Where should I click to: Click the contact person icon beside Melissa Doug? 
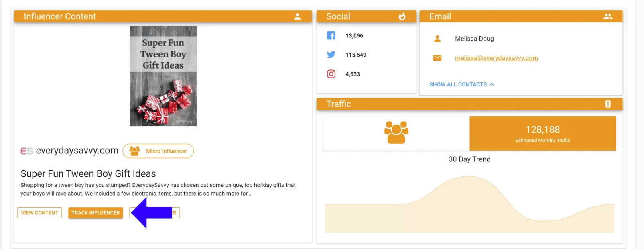(x=437, y=39)
